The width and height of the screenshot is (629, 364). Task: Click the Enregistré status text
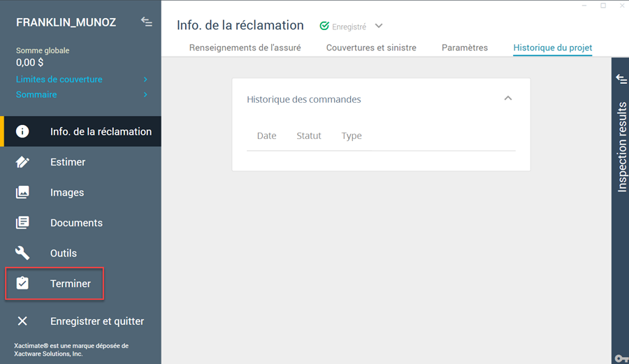coord(349,27)
